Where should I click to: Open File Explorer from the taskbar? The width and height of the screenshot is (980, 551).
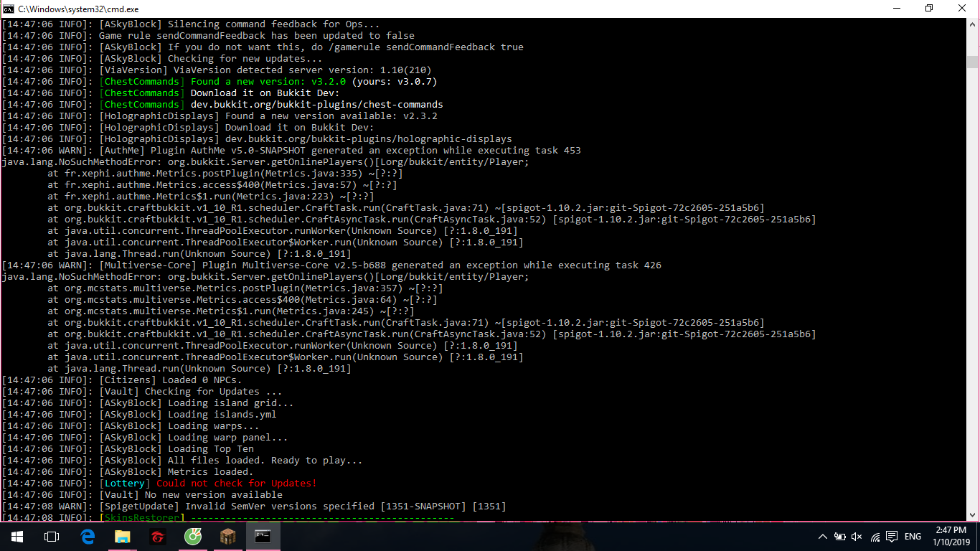coord(123,537)
